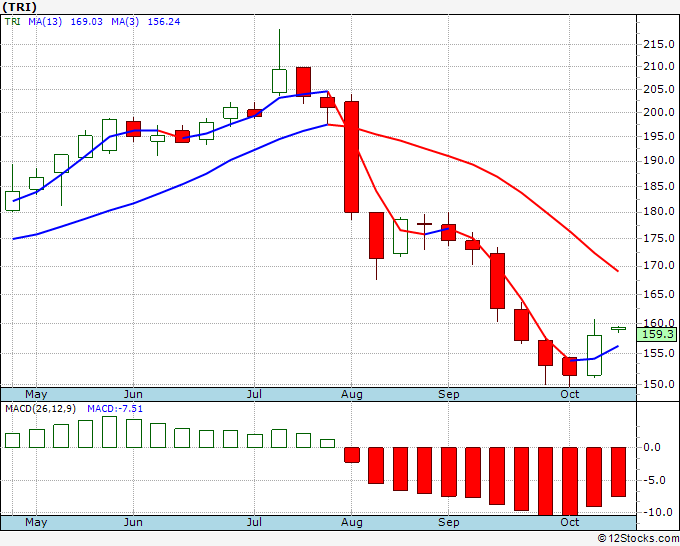Click the 180.0 price axis label
Screen dimensions: 680x546
click(x=659, y=212)
